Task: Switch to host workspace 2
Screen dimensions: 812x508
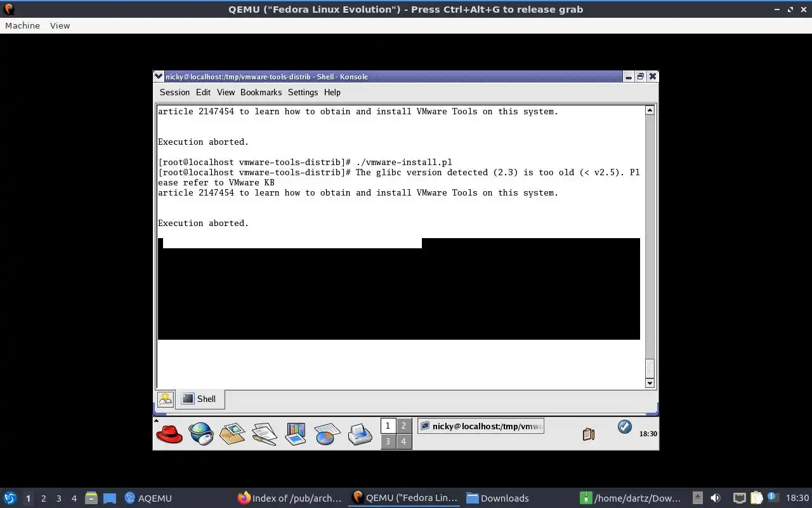Action: 43,498
